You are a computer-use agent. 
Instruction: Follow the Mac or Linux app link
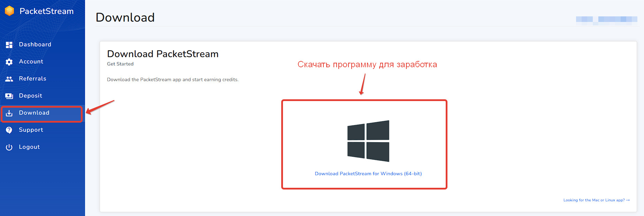tap(596, 200)
